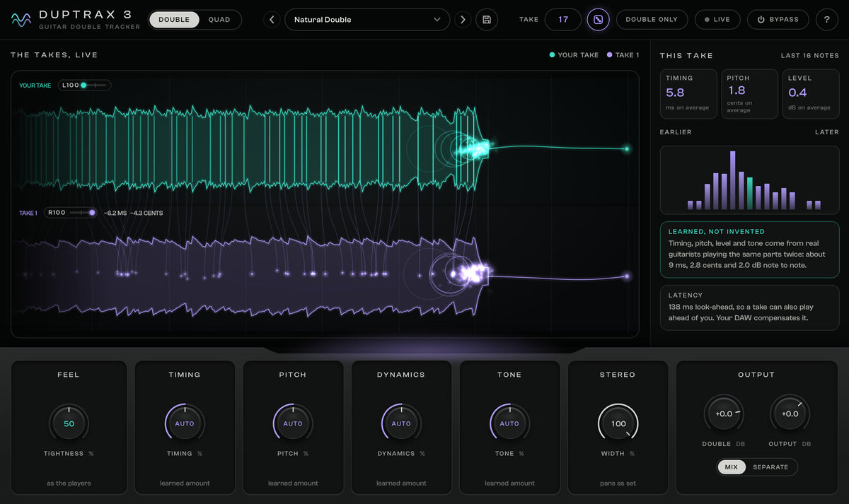Image resolution: width=849 pixels, height=504 pixels.
Task: Click 'learned amount' caption under Timing
Action: (x=185, y=484)
